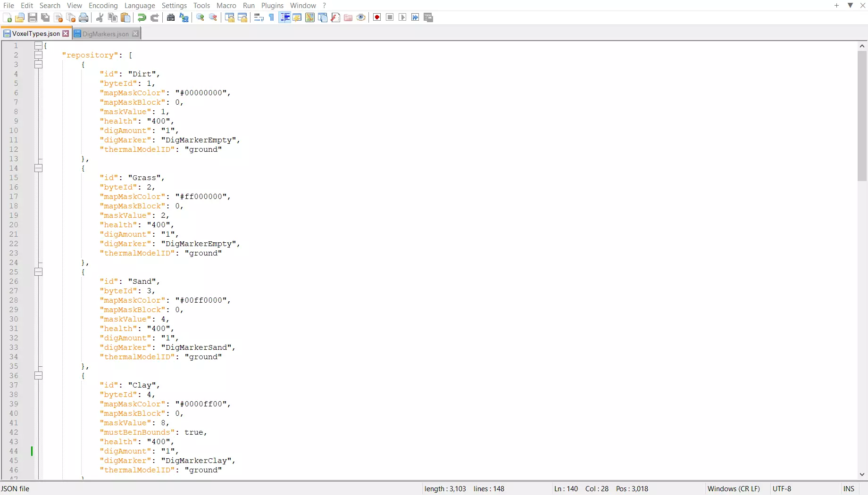Click the Close document toolbar icon

pos(58,17)
